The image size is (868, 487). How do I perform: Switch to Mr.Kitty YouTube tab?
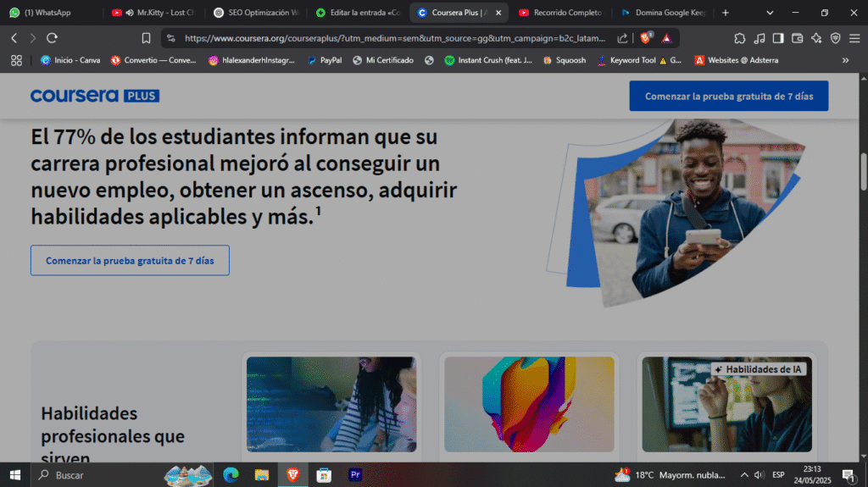pyautogui.click(x=154, y=12)
